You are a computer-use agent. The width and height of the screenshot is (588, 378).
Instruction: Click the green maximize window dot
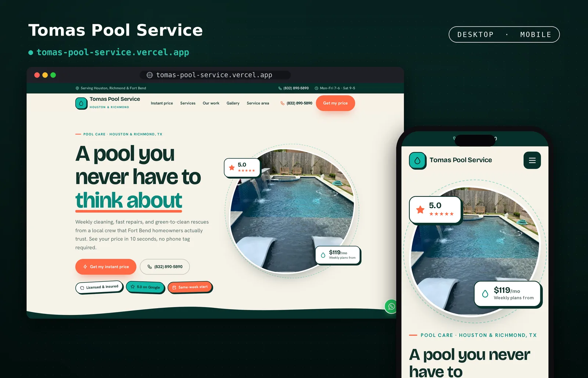53,75
